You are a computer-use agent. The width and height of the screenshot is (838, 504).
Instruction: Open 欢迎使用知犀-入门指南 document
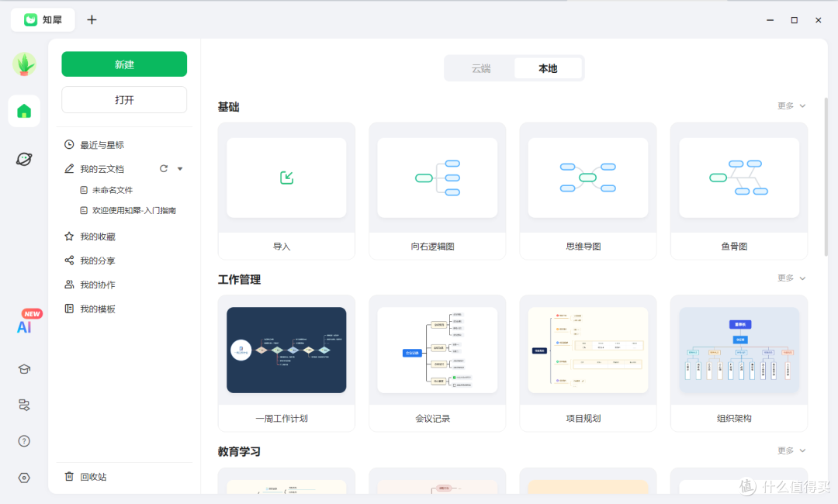point(134,210)
